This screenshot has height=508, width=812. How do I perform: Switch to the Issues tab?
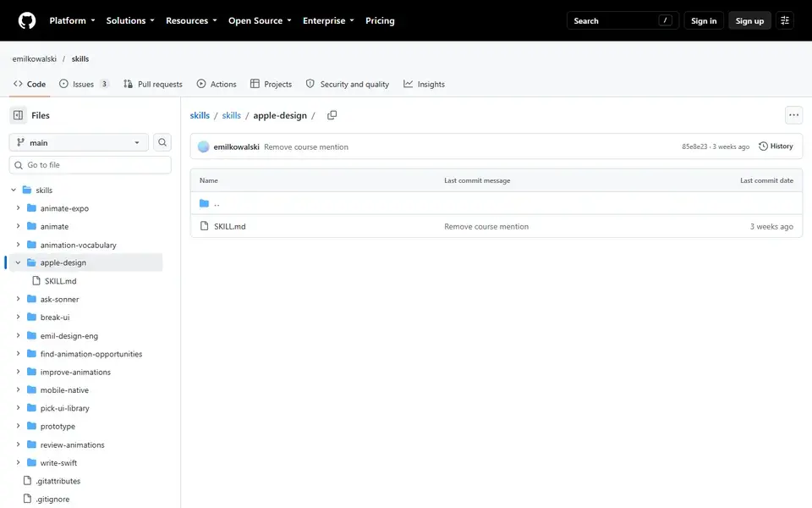84,84
